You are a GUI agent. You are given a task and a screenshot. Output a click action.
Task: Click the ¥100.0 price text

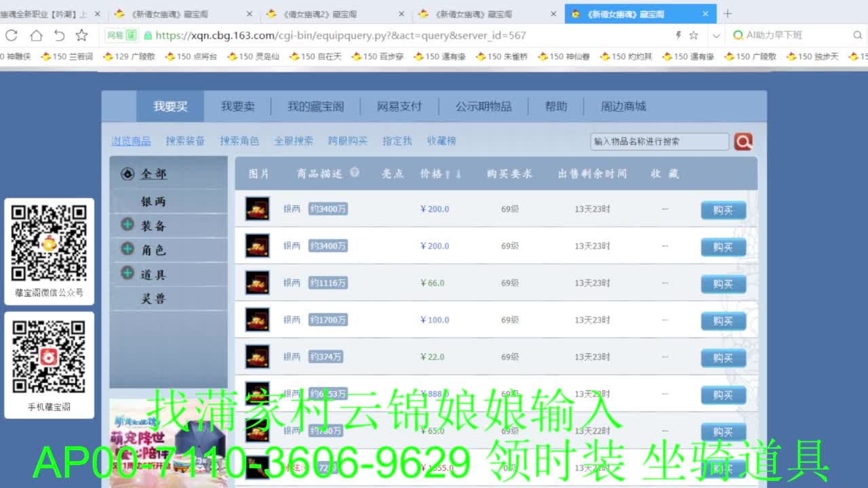(x=435, y=320)
